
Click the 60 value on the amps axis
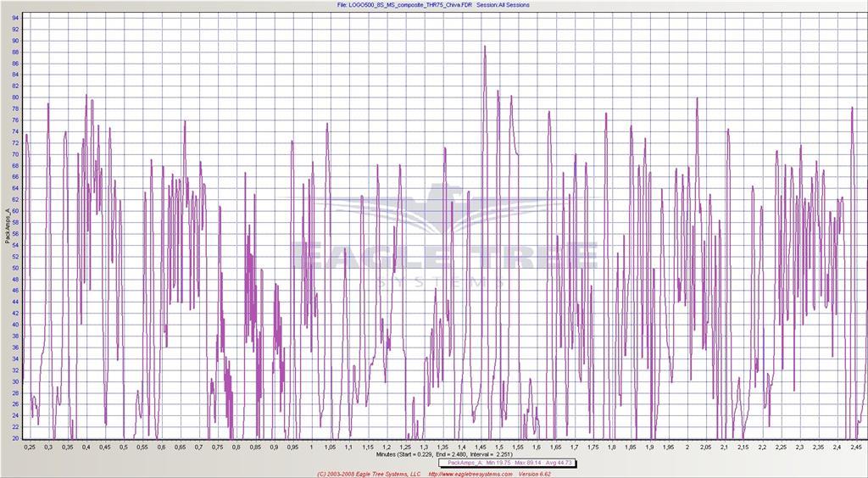(15, 211)
